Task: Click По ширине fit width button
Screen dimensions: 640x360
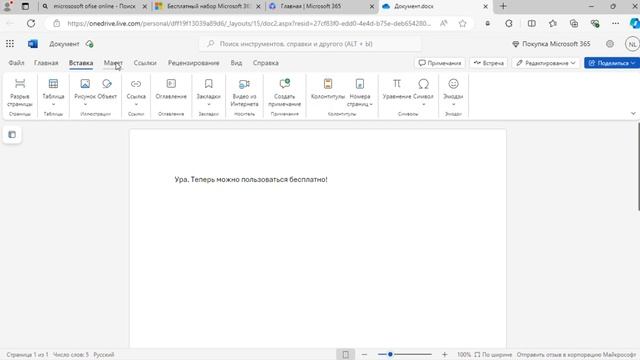Action: 493,355
